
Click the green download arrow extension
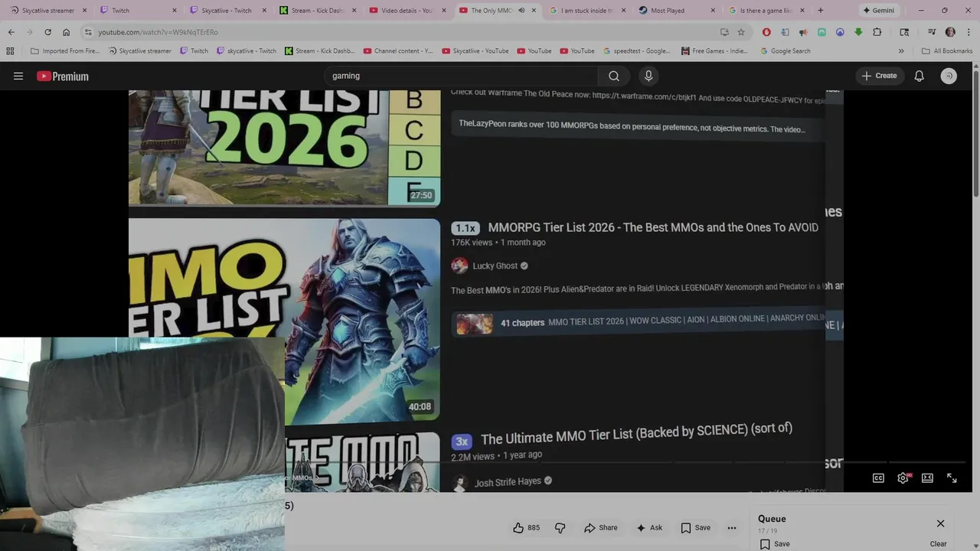(858, 32)
